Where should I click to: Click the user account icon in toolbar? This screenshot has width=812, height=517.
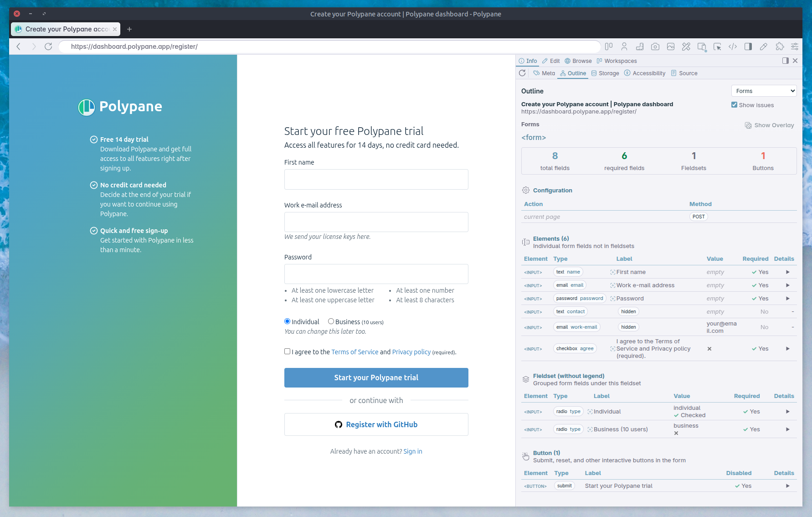(624, 47)
